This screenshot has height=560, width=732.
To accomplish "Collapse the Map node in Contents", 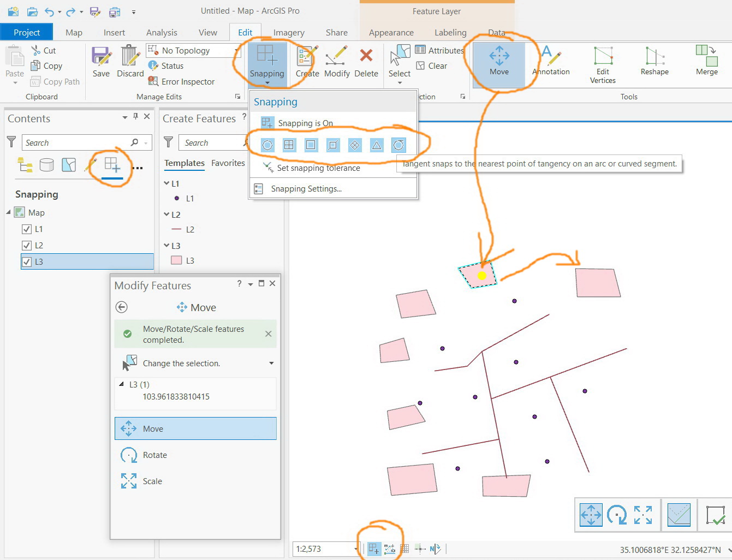I will tap(9, 212).
